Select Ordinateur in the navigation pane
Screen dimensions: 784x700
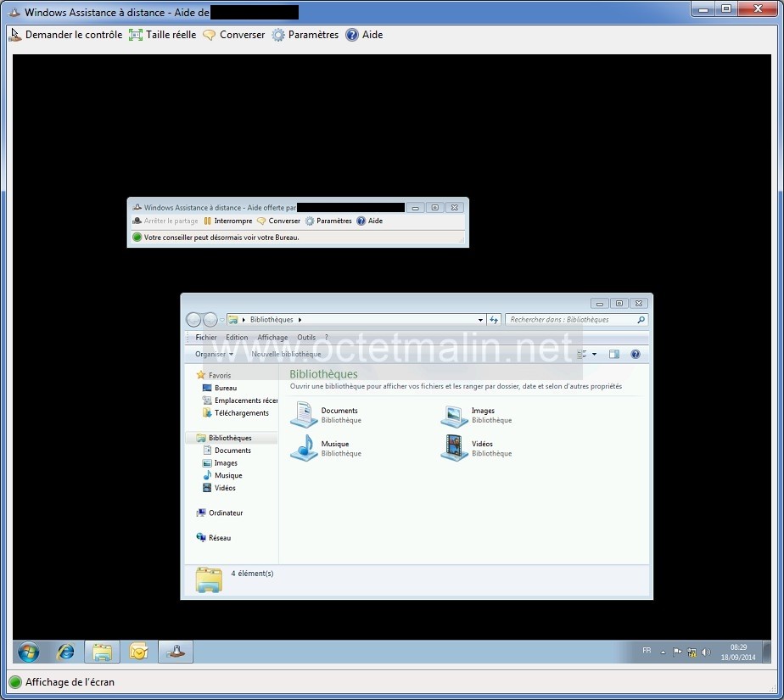(x=220, y=512)
